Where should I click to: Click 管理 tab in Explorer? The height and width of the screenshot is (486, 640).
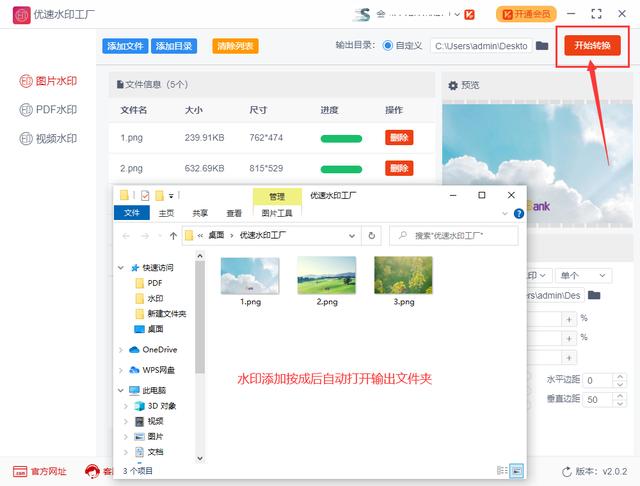277,197
